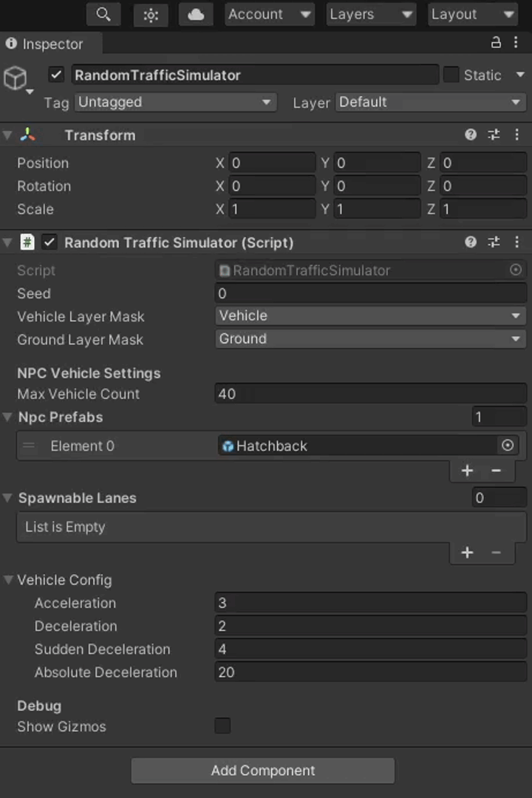Toggle the GameObject active checkbox

pyautogui.click(x=56, y=75)
